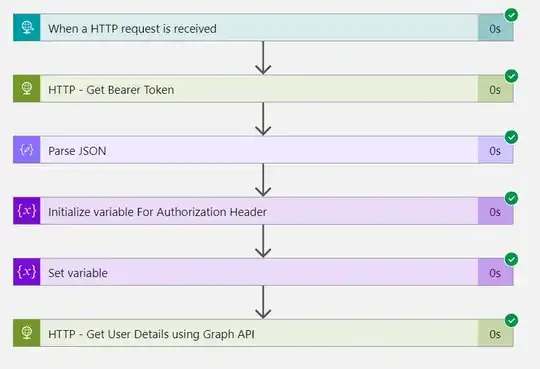
Task: Expand the When a HTTP request is received step
Action: 263,28
